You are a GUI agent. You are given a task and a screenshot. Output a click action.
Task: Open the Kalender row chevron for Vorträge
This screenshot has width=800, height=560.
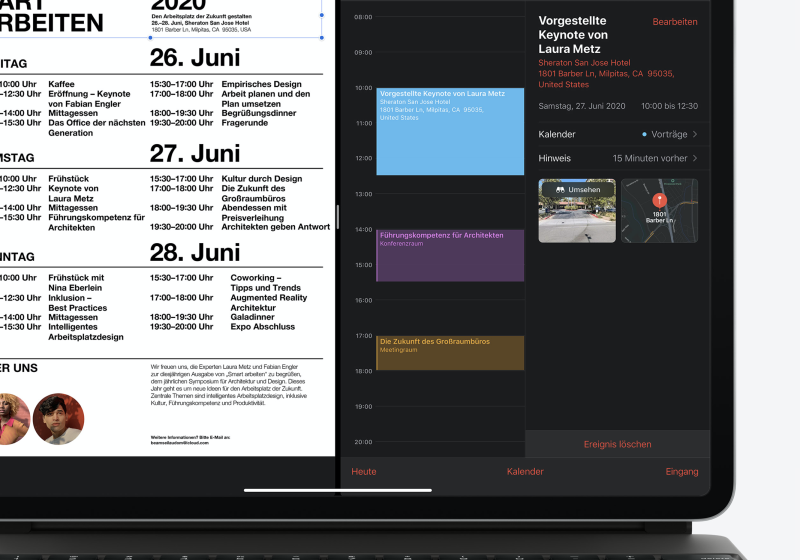695,134
